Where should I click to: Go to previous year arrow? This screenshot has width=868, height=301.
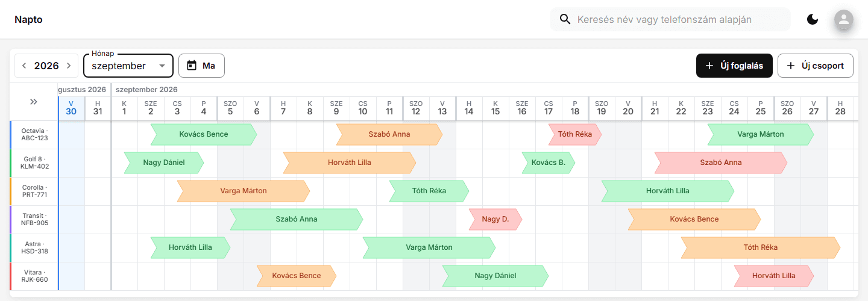pos(24,66)
